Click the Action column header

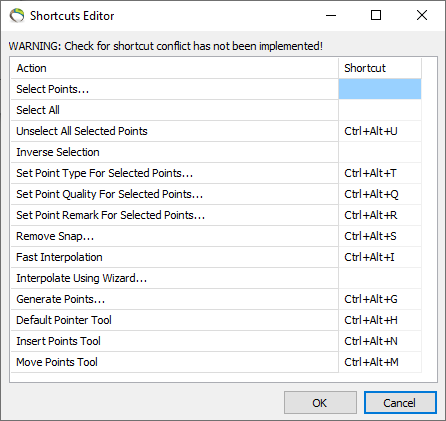click(x=175, y=68)
